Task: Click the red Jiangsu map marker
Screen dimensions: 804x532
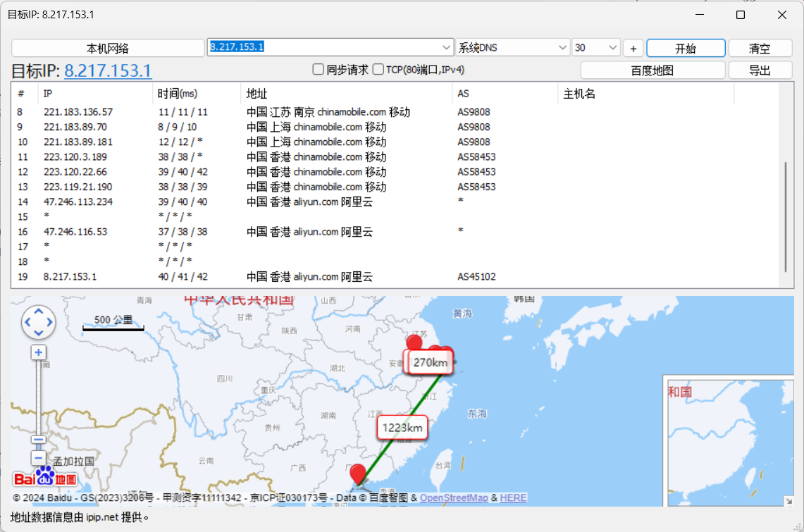Action: [414, 342]
